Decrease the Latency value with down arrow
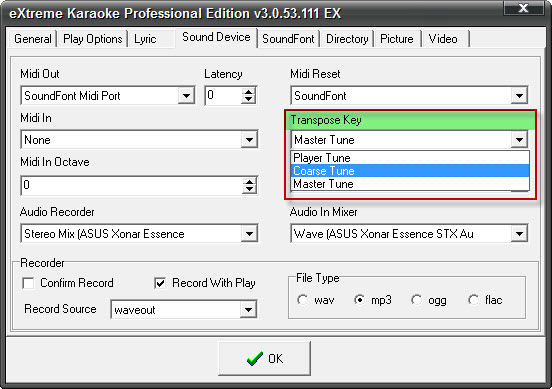This screenshot has height=389, width=552. [249, 100]
